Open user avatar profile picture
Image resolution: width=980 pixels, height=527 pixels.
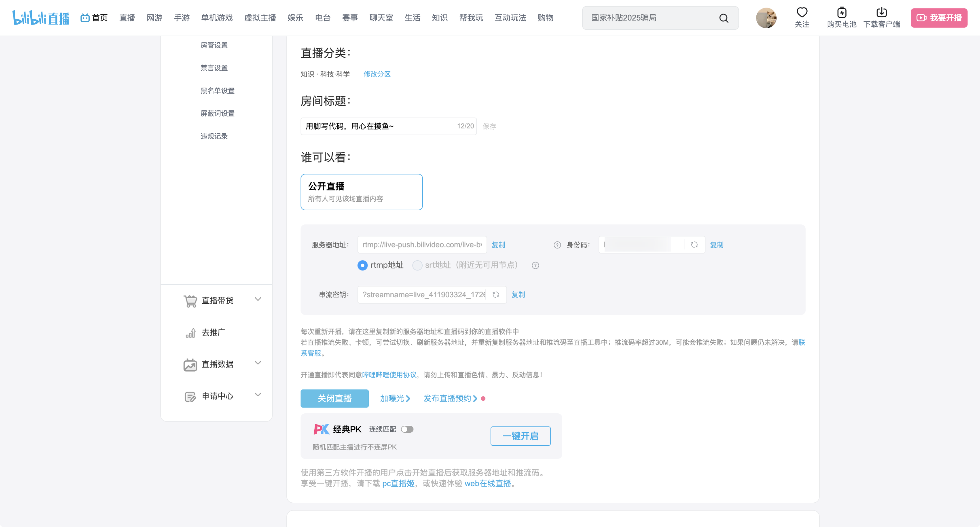(766, 18)
